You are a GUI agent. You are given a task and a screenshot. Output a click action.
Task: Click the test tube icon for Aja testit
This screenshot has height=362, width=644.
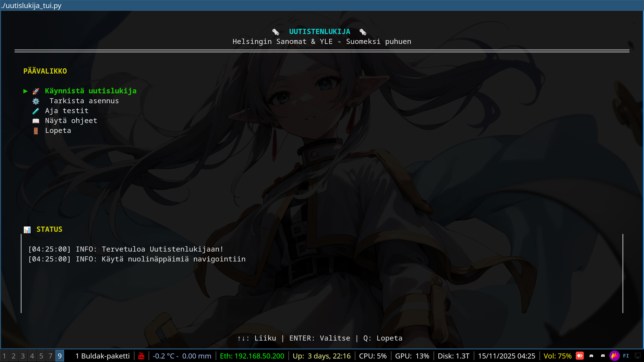36,111
